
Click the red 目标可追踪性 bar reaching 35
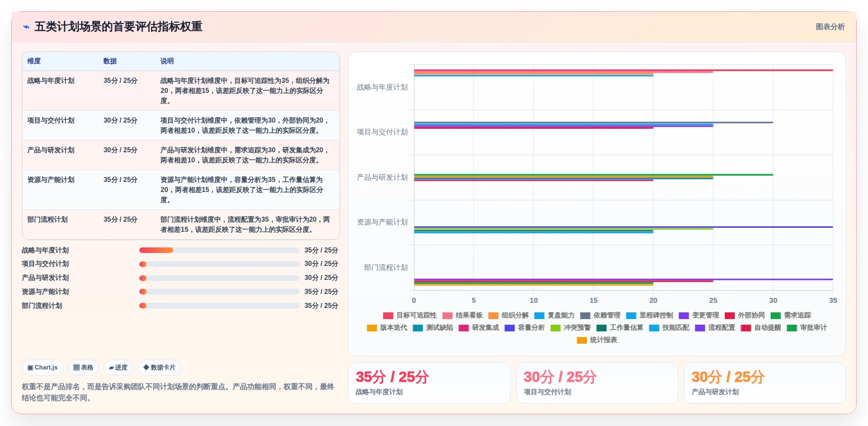623,70
